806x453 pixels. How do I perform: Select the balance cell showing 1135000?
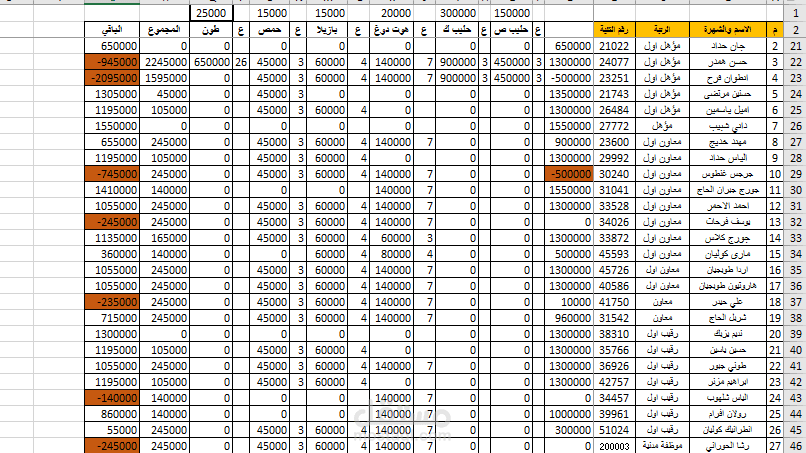[112, 238]
